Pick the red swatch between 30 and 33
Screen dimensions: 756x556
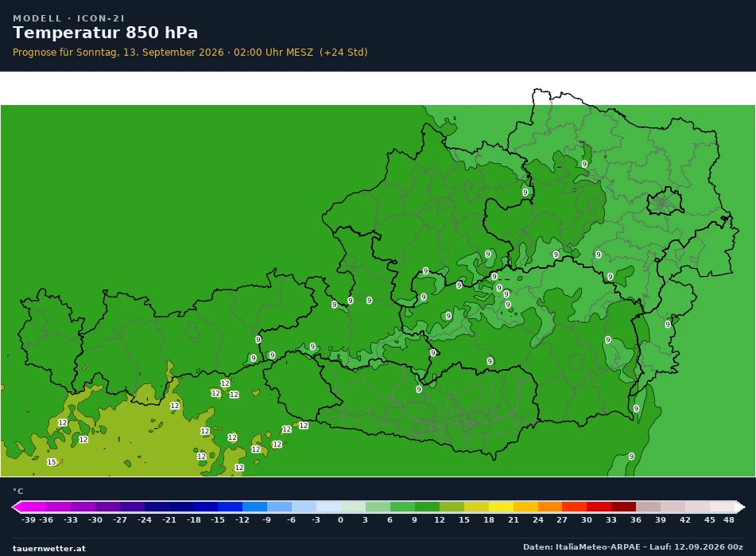point(599,507)
